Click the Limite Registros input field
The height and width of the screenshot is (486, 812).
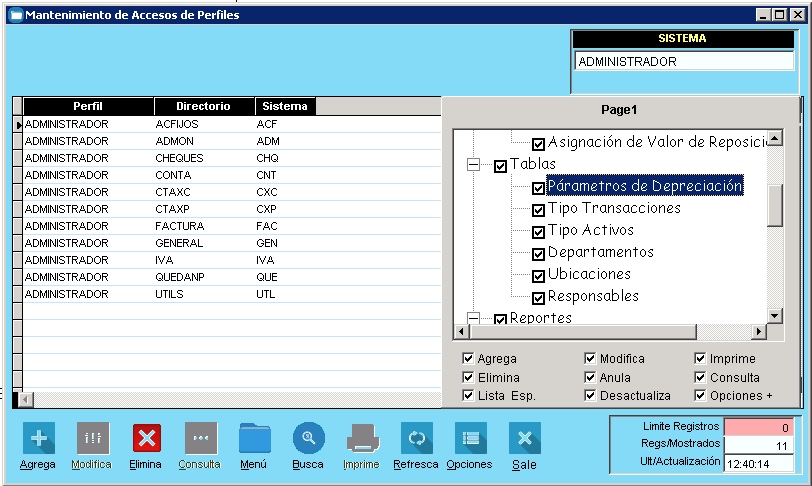click(x=760, y=427)
